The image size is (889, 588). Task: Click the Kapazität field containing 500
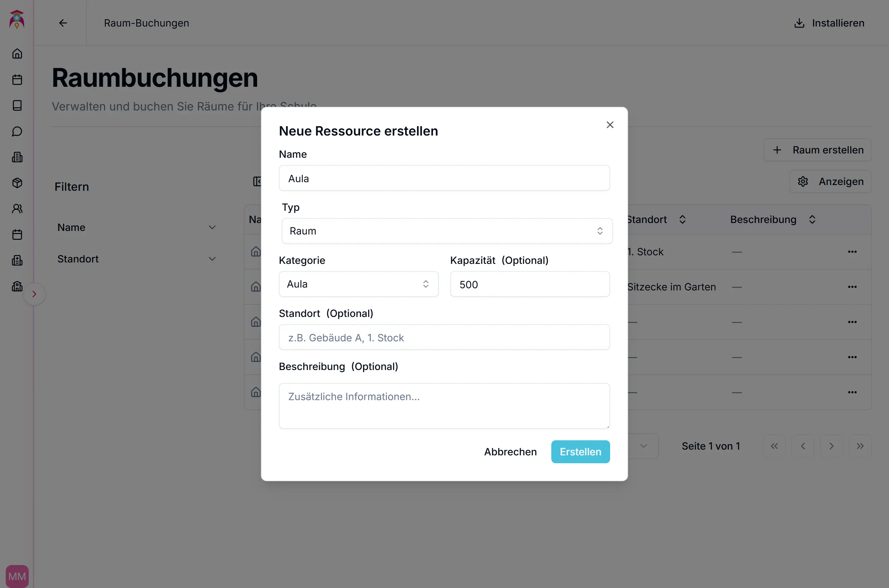(529, 284)
